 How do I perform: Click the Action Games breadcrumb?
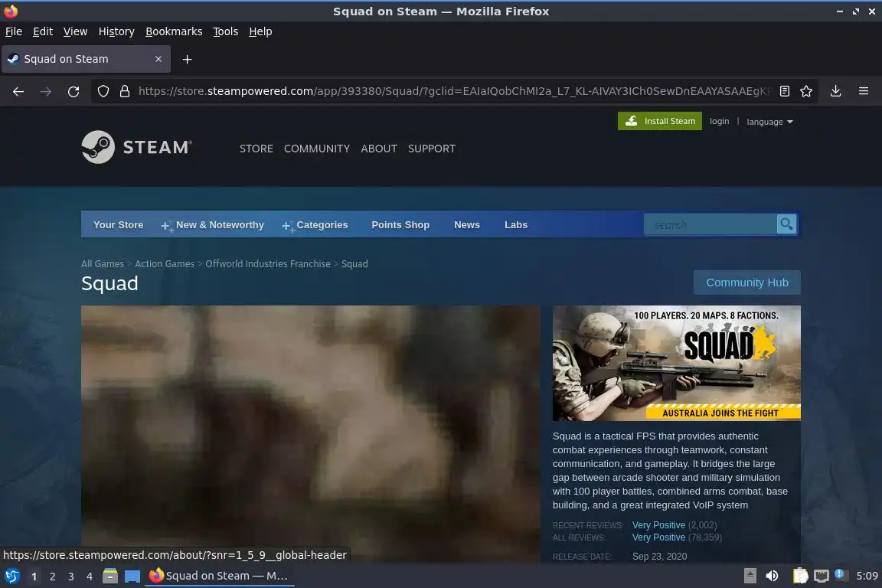[165, 264]
